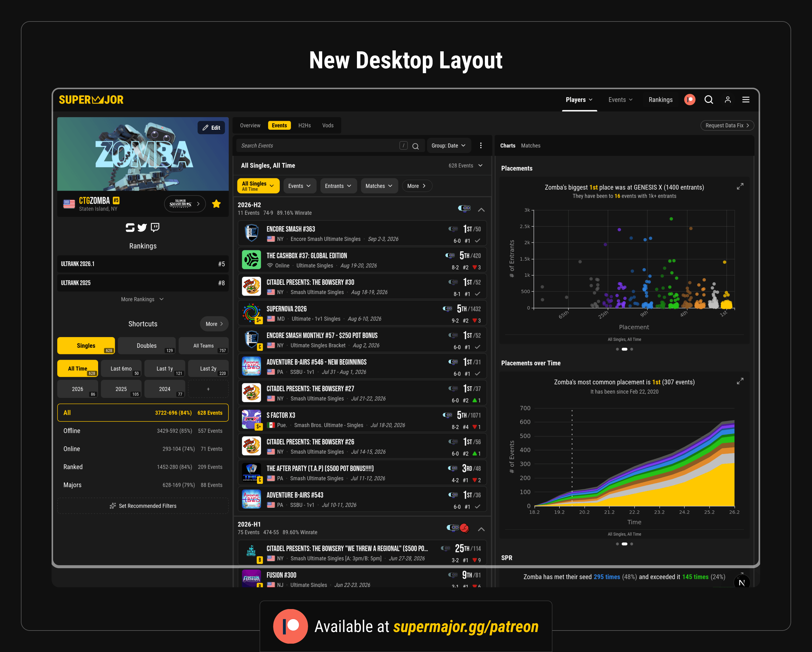Open Zomba's Twitch channel icon

tap(155, 228)
